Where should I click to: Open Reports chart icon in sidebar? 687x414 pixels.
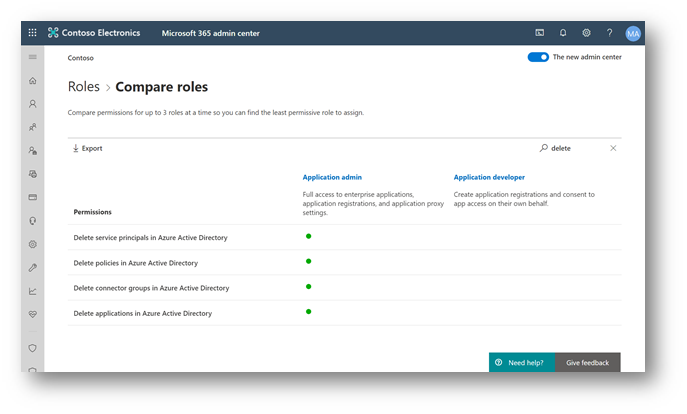point(33,291)
